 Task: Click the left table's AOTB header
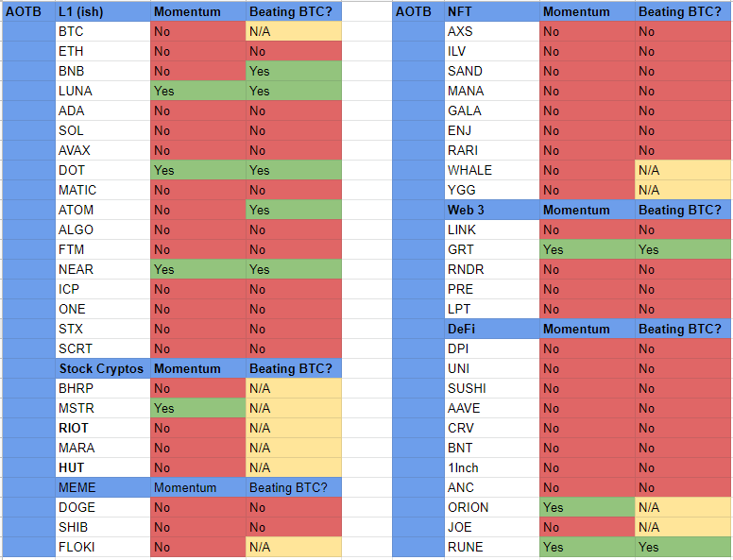[28, 11]
